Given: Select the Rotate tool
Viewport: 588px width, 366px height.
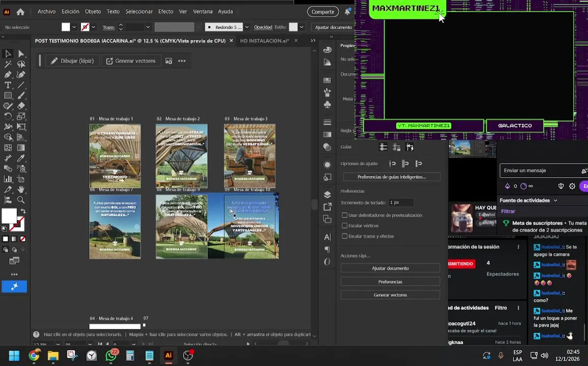Looking at the screenshot, I should (8, 116).
